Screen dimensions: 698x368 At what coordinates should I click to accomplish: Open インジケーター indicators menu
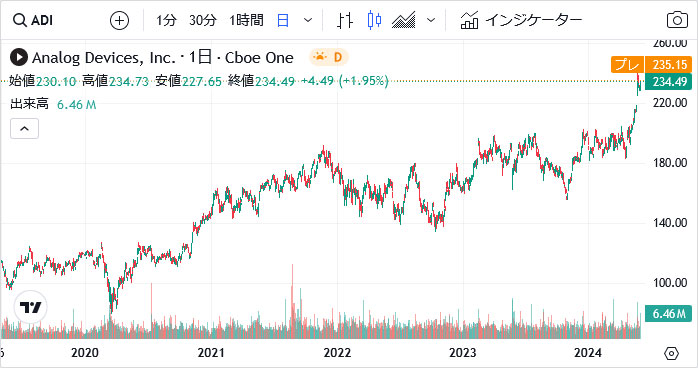tap(521, 20)
